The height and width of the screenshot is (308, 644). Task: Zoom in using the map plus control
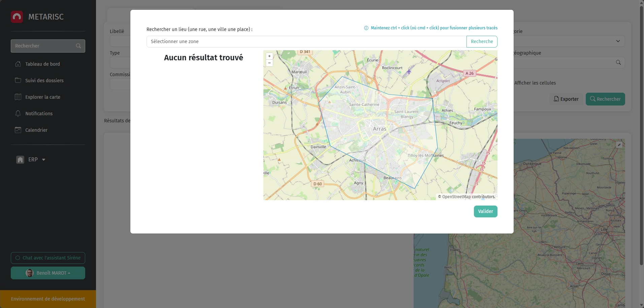(x=269, y=56)
